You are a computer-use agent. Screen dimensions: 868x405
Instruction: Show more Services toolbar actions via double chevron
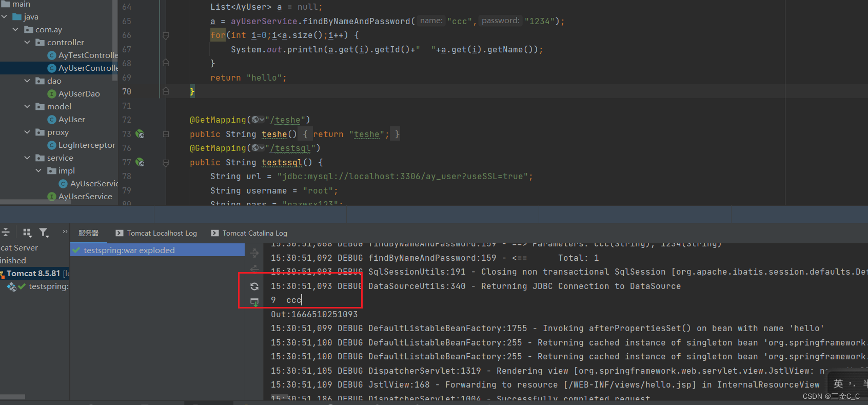tap(65, 232)
